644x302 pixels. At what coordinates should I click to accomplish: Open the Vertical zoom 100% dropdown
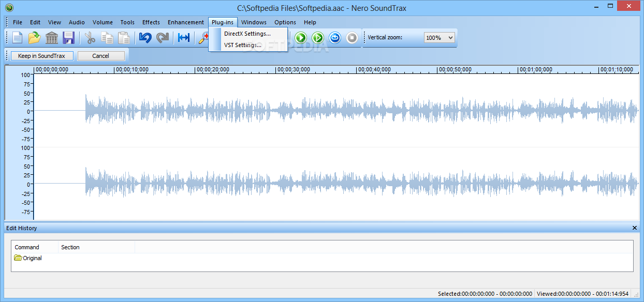(x=439, y=38)
